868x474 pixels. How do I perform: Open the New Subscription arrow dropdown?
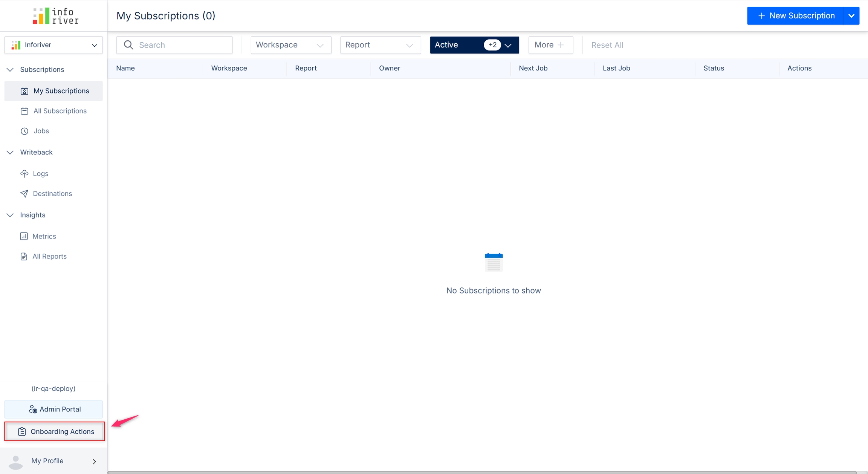click(851, 16)
